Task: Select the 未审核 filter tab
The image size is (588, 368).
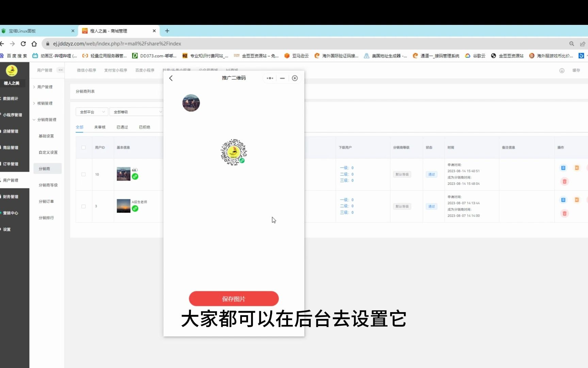Action: [100, 127]
